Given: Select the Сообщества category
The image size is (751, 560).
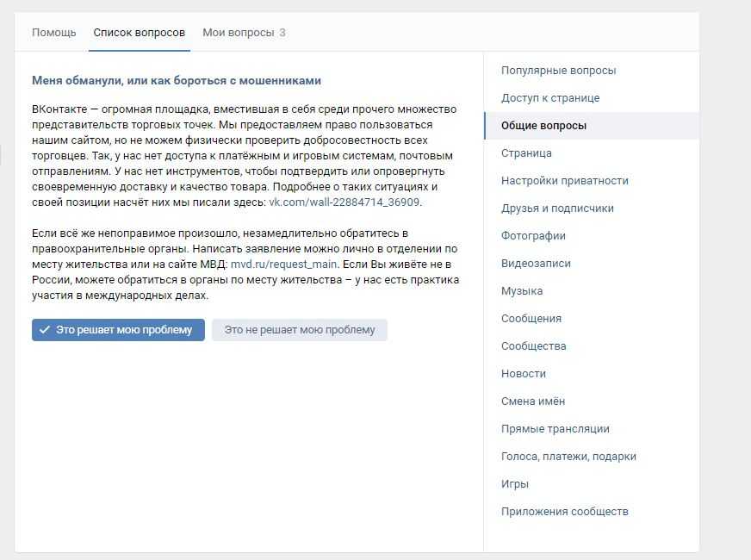Looking at the screenshot, I should tap(592, 345).
